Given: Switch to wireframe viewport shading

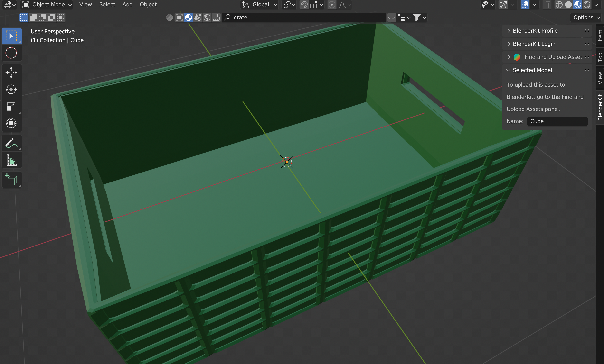Looking at the screenshot, I should click(559, 5).
